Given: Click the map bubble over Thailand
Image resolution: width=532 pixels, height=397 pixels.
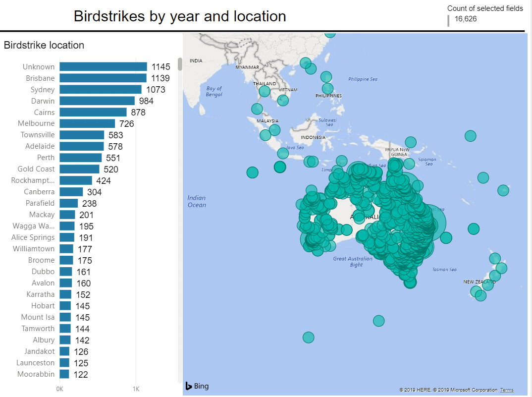Looking at the screenshot, I should [x=265, y=91].
